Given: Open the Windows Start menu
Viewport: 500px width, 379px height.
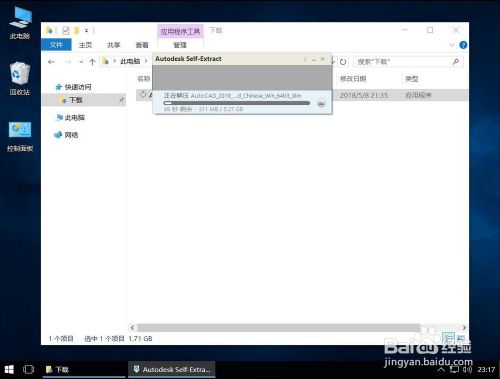Looking at the screenshot, I should pyautogui.click(x=9, y=369).
